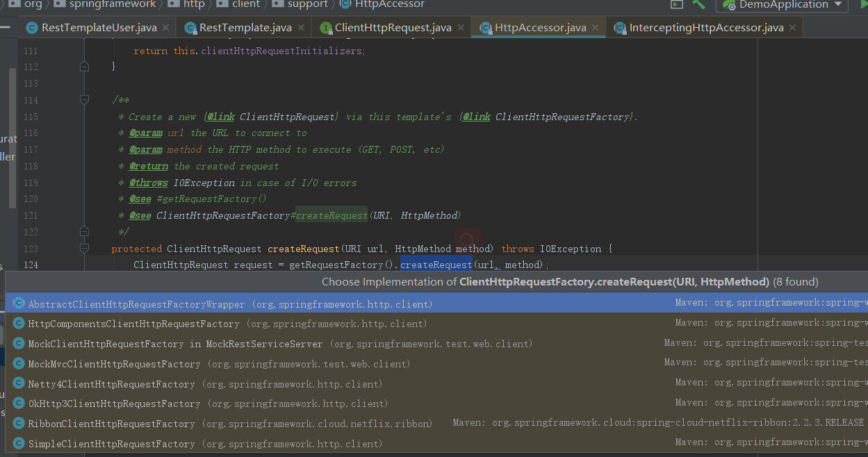Click the highlighted createRequest call on line 124

point(436,265)
